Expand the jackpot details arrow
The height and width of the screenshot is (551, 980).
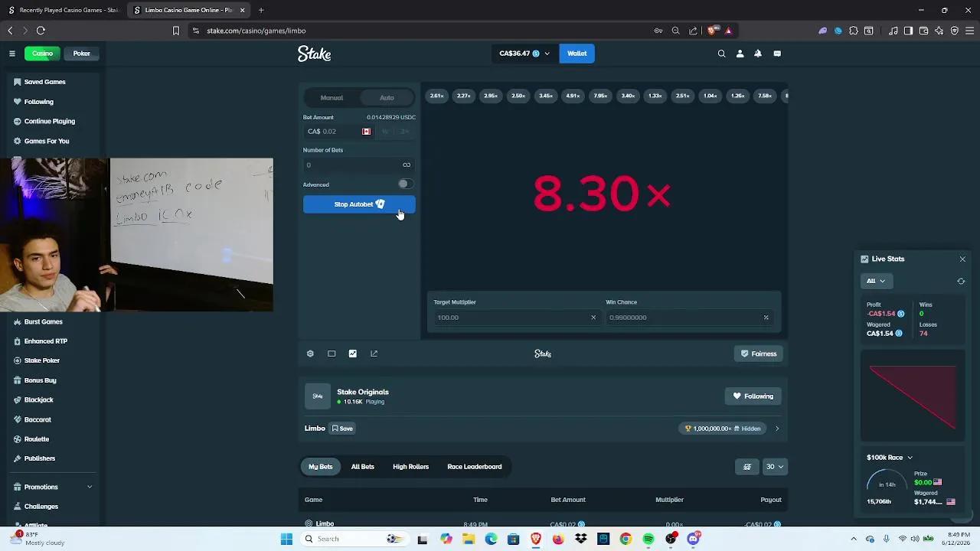point(777,429)
